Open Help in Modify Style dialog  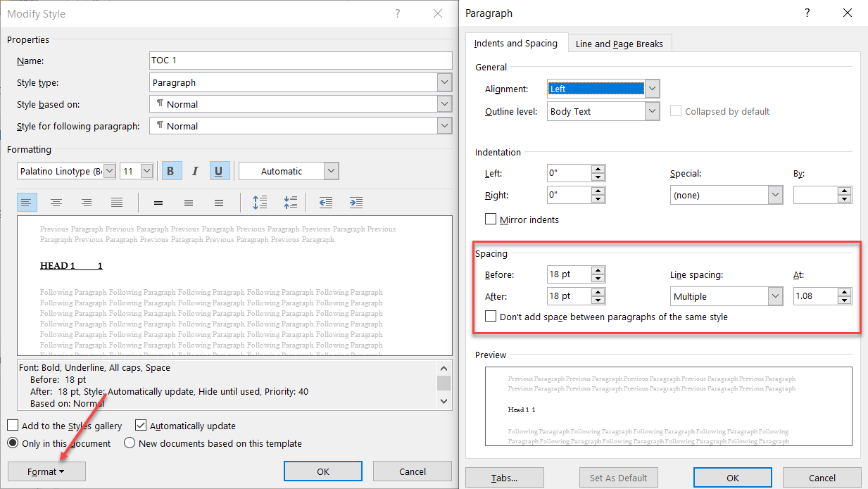tap(397, 13)
